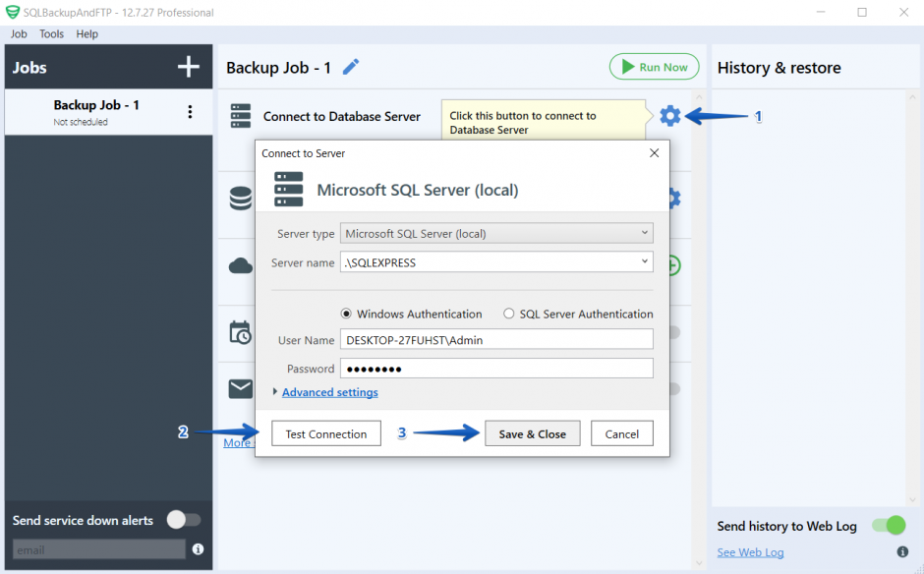Screen dimensions: 924x574
Task: Select Windows Authentication radio button
Action: tap(346, 315)
